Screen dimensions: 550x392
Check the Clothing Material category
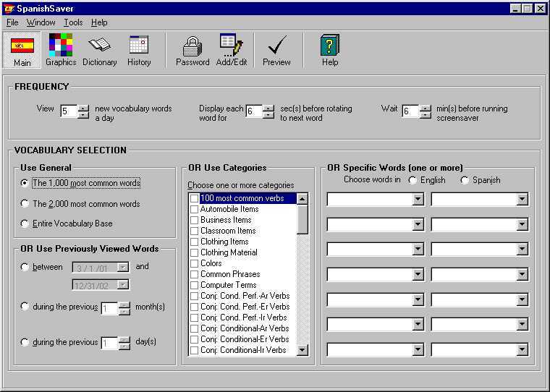194,253
